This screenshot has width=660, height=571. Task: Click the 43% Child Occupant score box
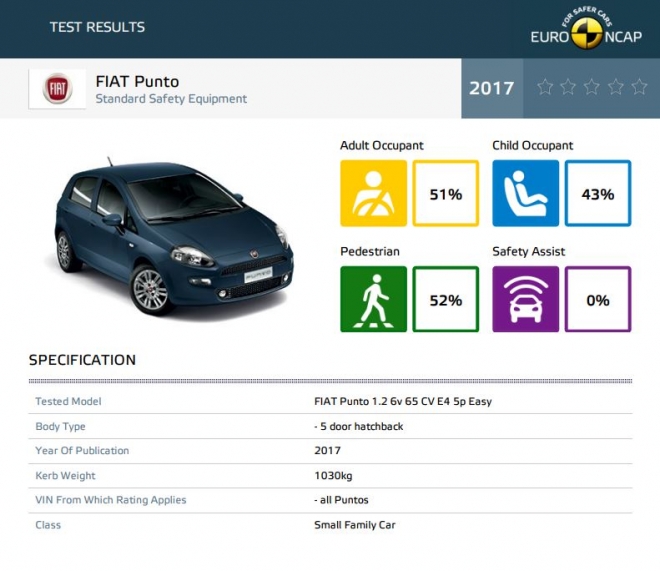coord(598,193)
